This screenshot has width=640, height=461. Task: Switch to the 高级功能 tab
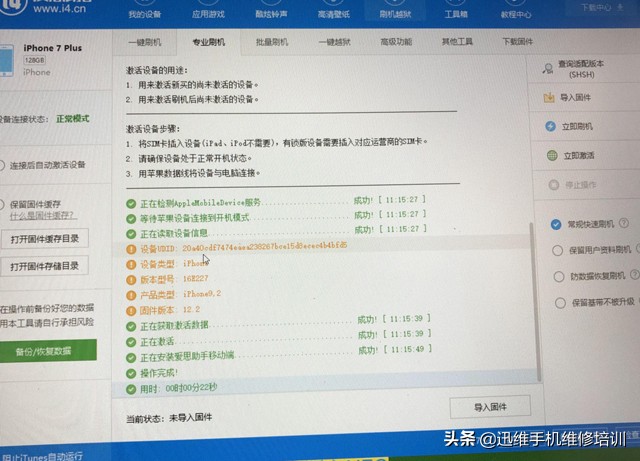396,41
